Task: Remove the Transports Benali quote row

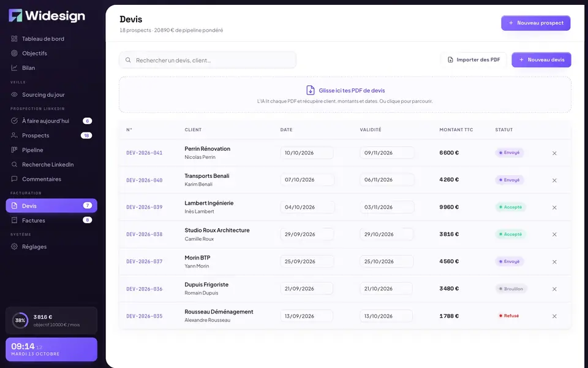Action: [554, 180]
